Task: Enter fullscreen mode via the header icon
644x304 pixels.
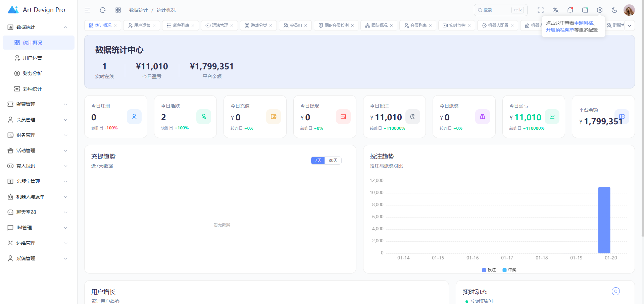Action: click(x=540, y=10)
